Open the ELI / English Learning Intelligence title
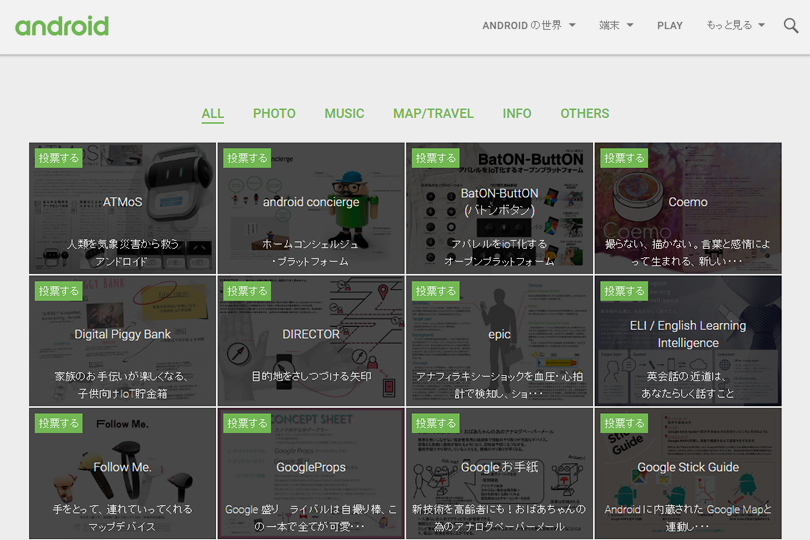Screen dimensions: 810x540 pos(688,334)
